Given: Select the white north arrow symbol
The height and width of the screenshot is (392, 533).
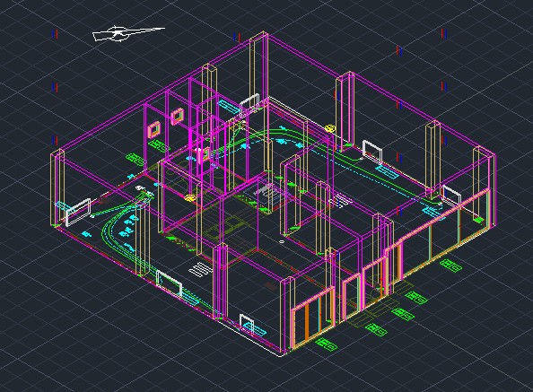Looking at the screenshot, I should click(128, 33).
